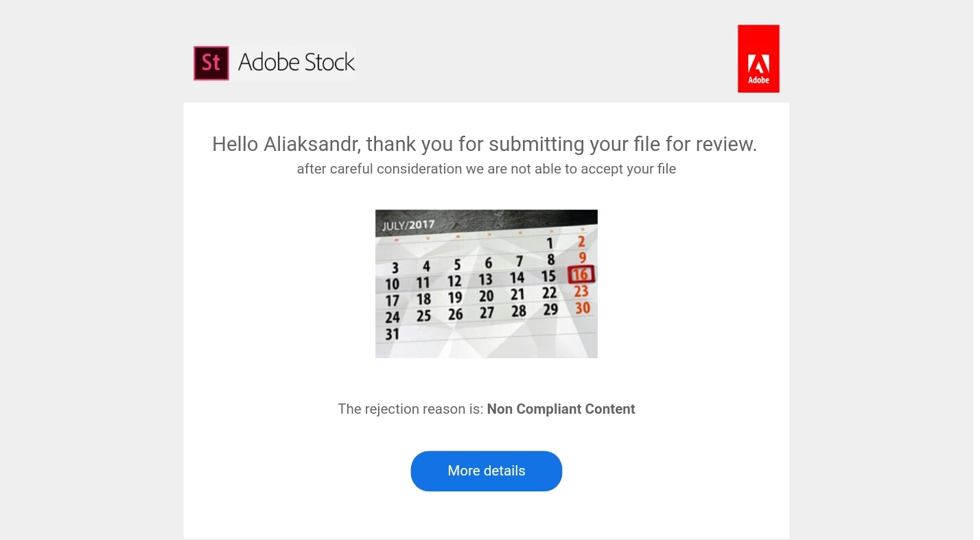980x540 pixels.
Task: Select the Non Compliant Content bold text
Action: coord(561,409)
